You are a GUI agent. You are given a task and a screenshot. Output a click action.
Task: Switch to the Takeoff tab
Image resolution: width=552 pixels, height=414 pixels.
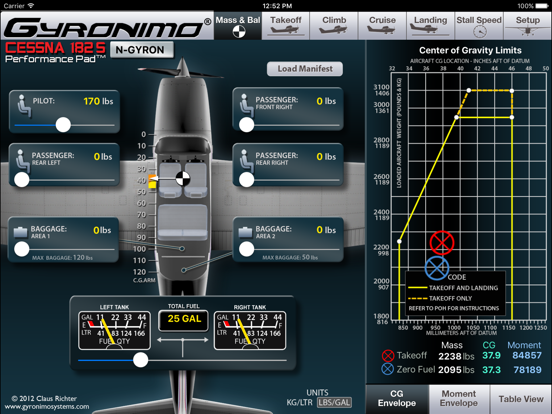(x=286, y=25)
